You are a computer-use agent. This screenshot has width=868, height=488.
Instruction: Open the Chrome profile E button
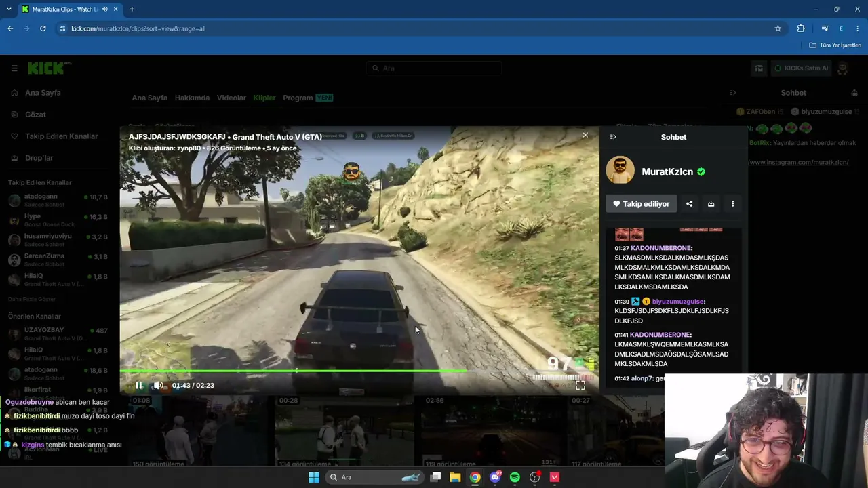[841, 28]
